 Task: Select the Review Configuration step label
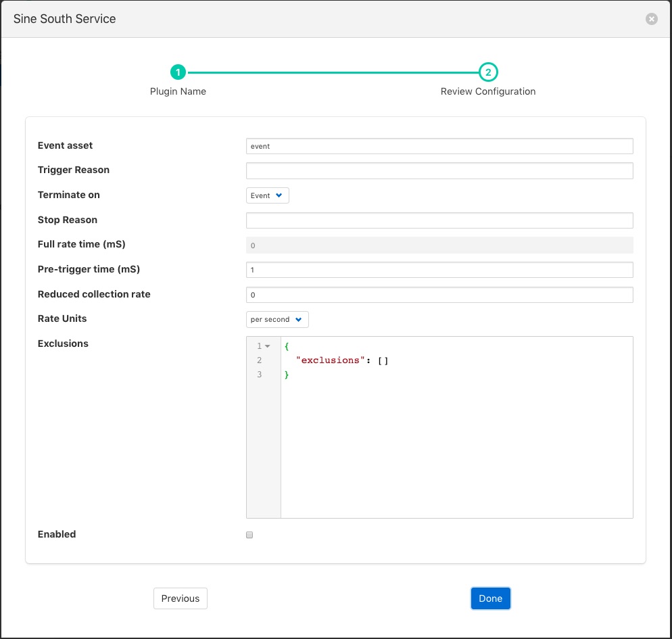coord(488,91)
